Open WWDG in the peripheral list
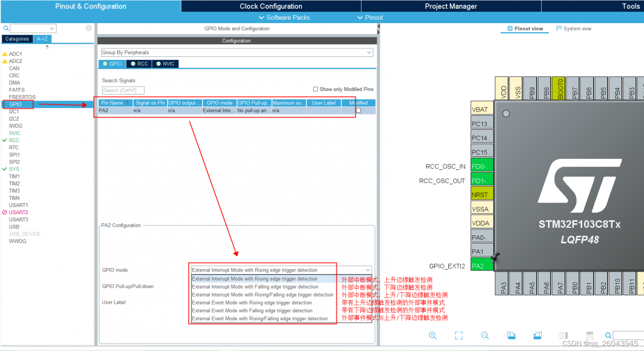Image resolution: width=644 pixels, height=351 pixels. pyautogui.click(x=18, y=241)
